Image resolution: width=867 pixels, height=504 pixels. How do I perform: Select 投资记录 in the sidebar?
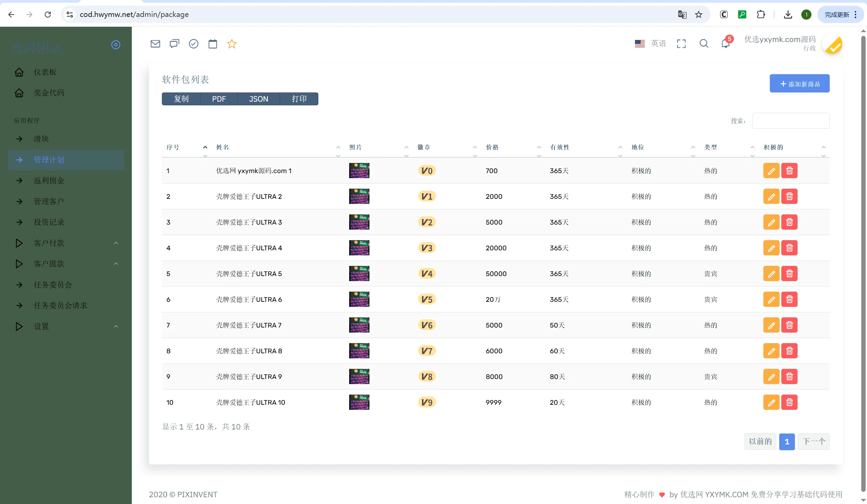coord(48,222)
